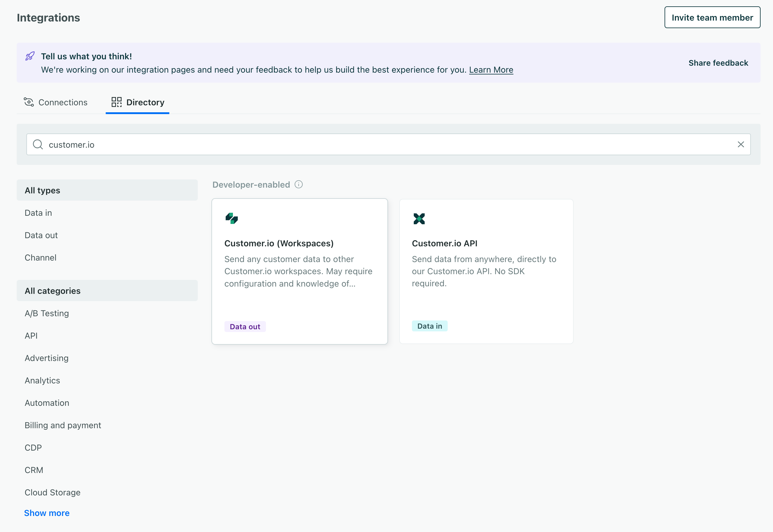Click Share feedback

point(718,63)
